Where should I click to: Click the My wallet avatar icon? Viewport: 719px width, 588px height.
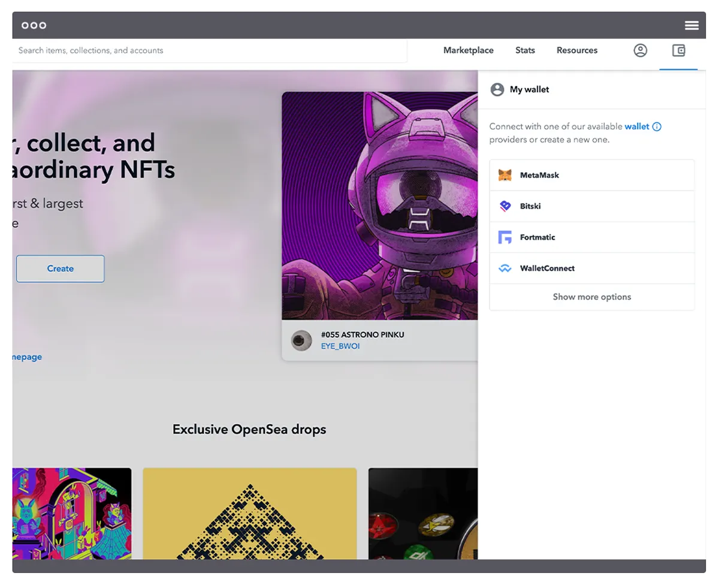coord(497,89)
